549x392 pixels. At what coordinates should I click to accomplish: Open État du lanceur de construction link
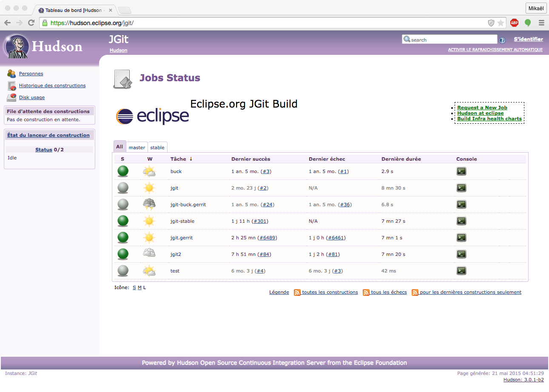pyautogui.click(x=48, y=135)
